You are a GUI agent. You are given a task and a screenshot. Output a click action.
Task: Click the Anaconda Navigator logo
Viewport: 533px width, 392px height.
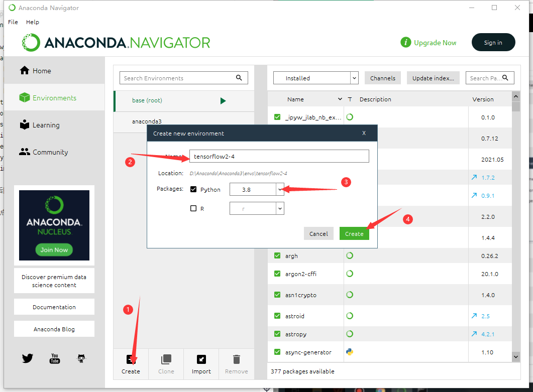pos(116,43)
